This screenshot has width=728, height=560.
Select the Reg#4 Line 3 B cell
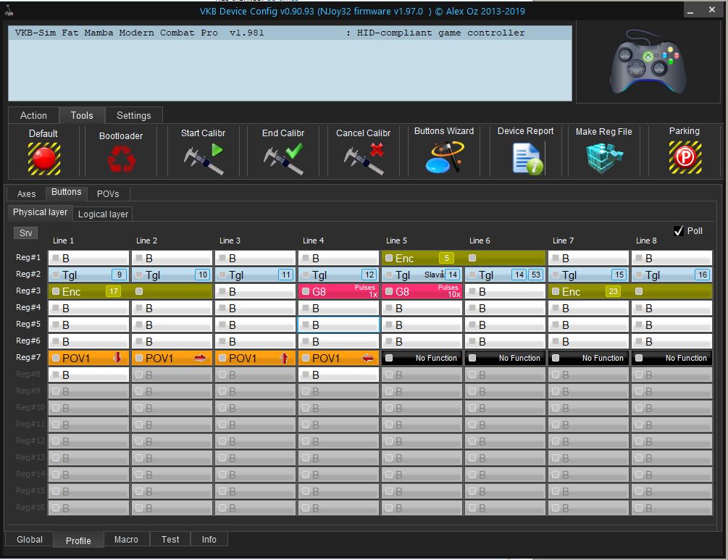tap(255, 308)
